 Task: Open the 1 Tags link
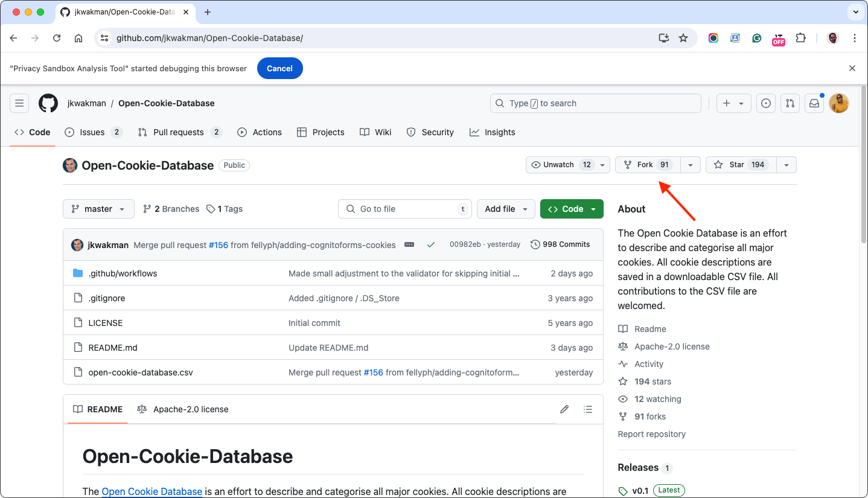[x=225, y=209]
